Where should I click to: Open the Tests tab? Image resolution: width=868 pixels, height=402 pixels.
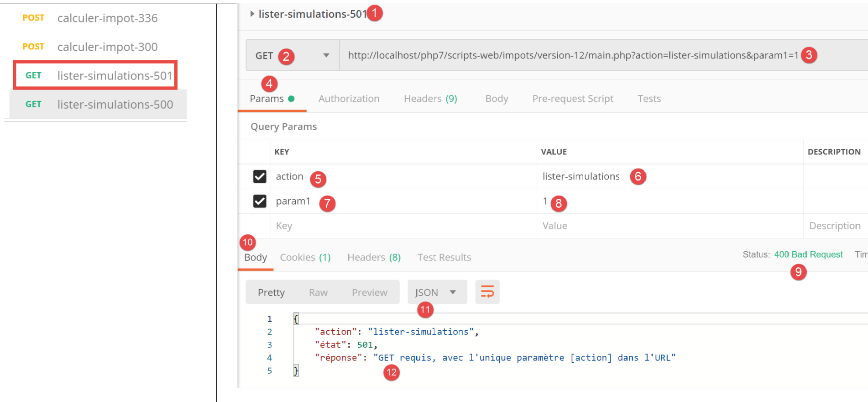tap(649, 99)
